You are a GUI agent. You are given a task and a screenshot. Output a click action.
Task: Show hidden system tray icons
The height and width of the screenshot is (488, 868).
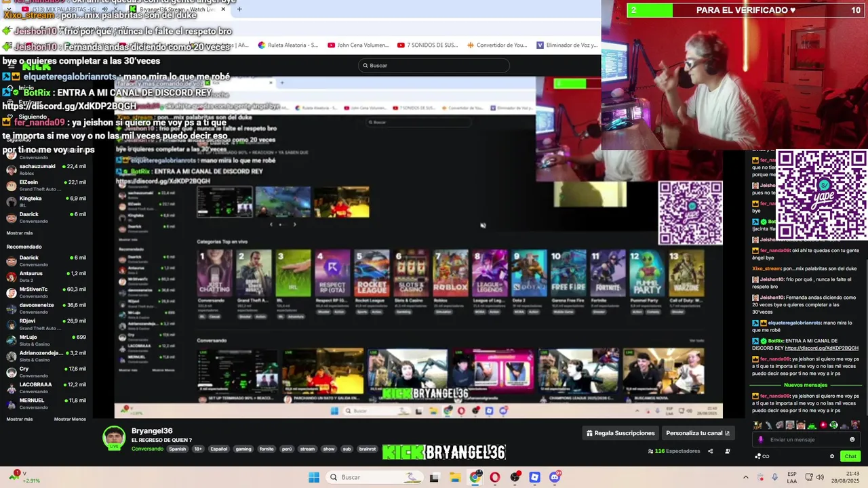(745, 477)
